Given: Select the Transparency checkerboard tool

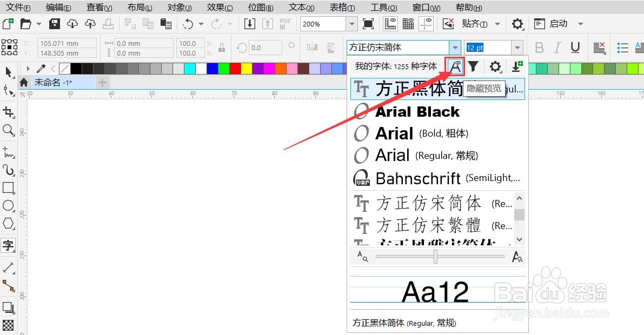Looking at the screenshot, I should tap(8, 325).
